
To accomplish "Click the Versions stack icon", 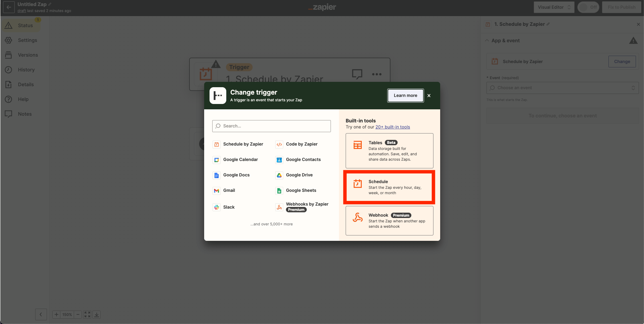I will [9, 55].
